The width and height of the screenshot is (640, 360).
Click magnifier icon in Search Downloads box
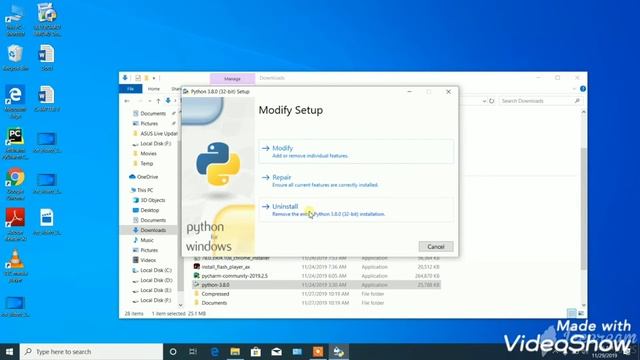577,101
